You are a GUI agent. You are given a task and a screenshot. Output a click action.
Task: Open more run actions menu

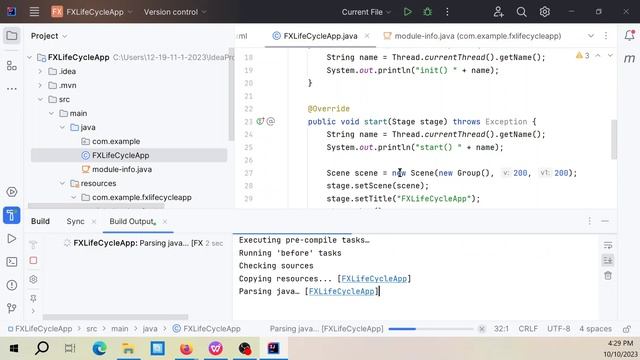coord(447,12)
